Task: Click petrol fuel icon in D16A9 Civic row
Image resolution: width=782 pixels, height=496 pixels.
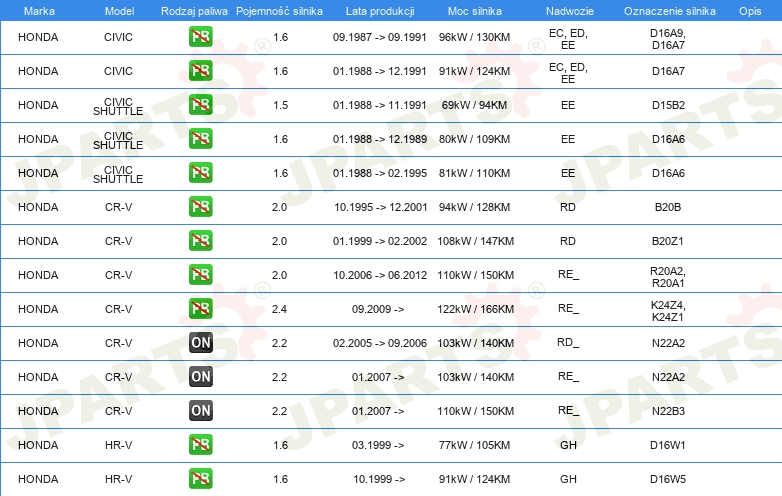Action: pyautogui.click(x=200, y=37)
